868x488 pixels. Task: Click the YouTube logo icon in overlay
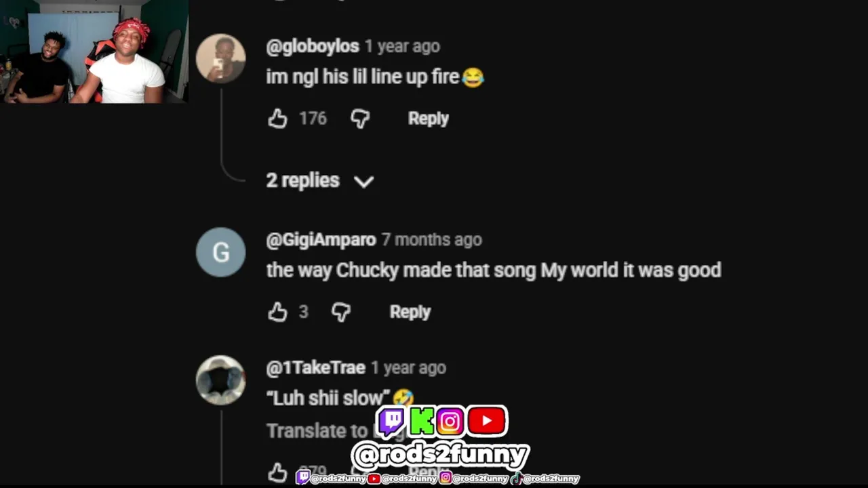(x=487, y=421)
